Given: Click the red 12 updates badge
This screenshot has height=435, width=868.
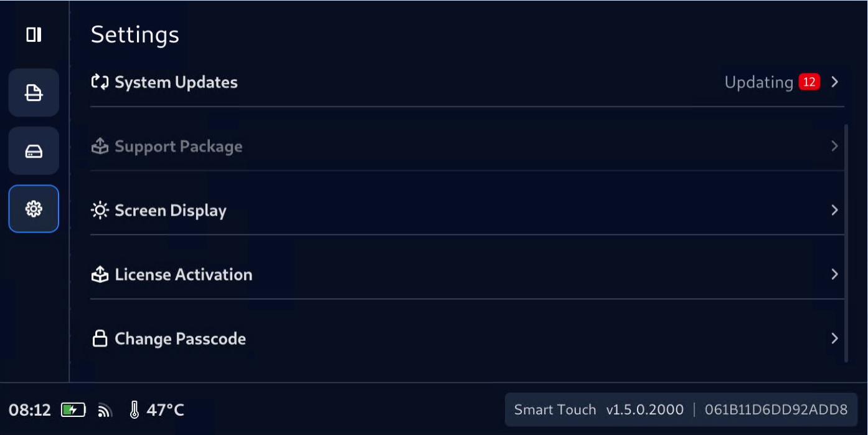Looking at the screenshot, I should 809,82.
